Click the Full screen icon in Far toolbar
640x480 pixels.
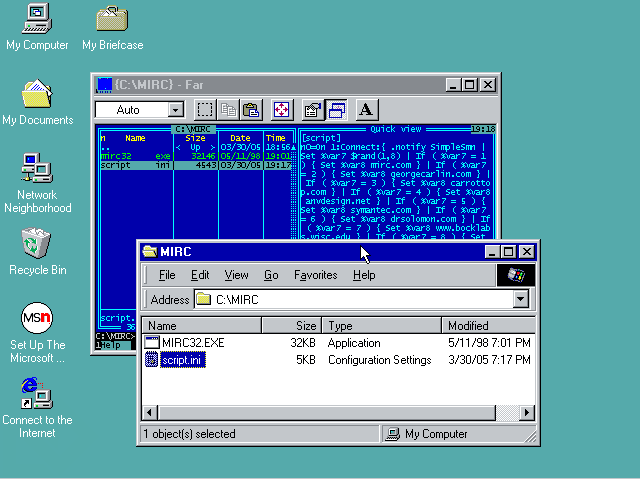282,110
